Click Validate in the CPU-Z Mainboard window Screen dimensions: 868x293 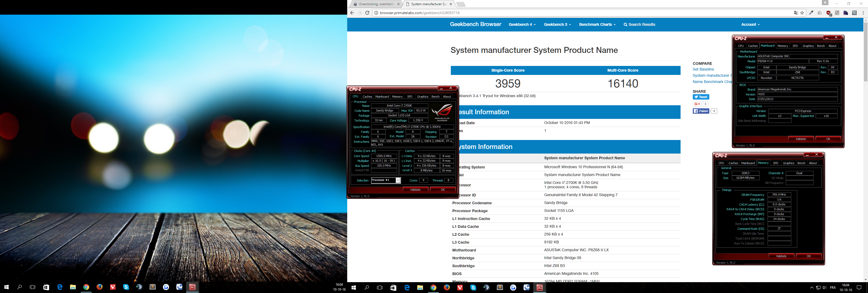801,139
